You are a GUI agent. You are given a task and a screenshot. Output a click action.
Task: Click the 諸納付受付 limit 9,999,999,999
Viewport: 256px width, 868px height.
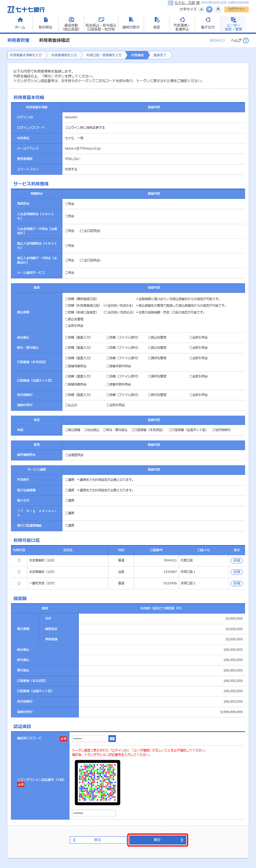coord(232,712)
